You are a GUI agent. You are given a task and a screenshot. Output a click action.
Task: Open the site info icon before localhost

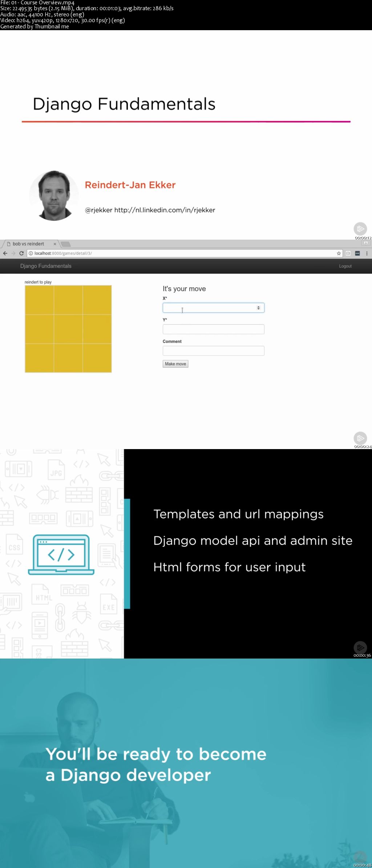pos(31,253)
